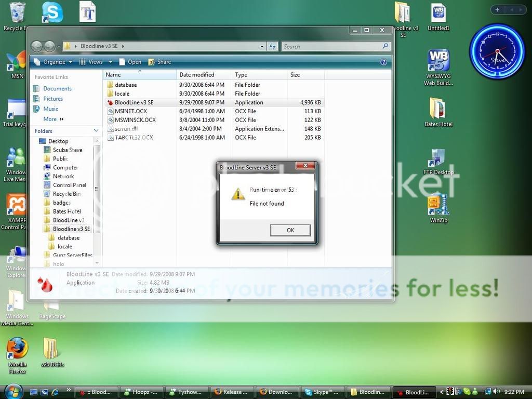Click the Open toolbar command
The image size is (532, 399).
pos(130,62)
